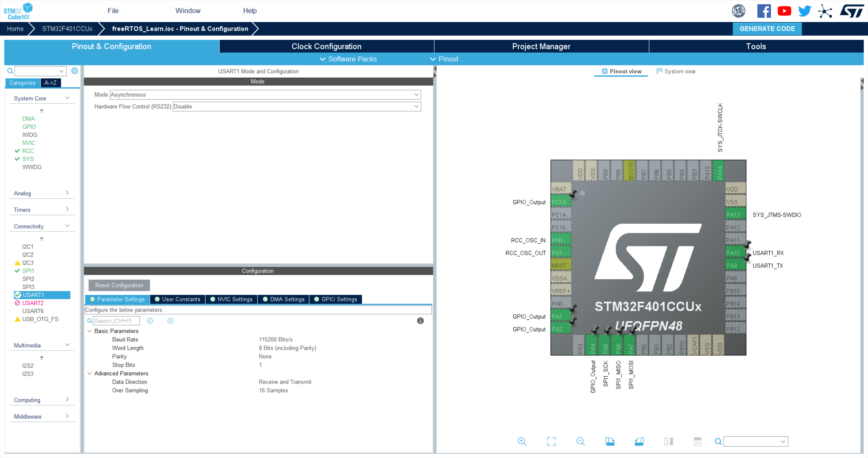Open the NVIC Settings tab
This screenshot has width=868, height=458.
[232, 299]
